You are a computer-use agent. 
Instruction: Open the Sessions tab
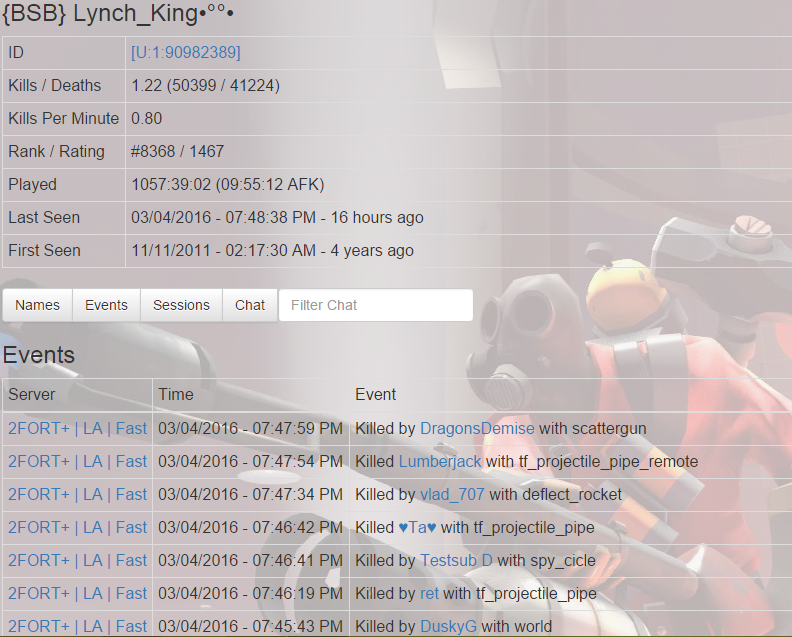click(181, 305)
